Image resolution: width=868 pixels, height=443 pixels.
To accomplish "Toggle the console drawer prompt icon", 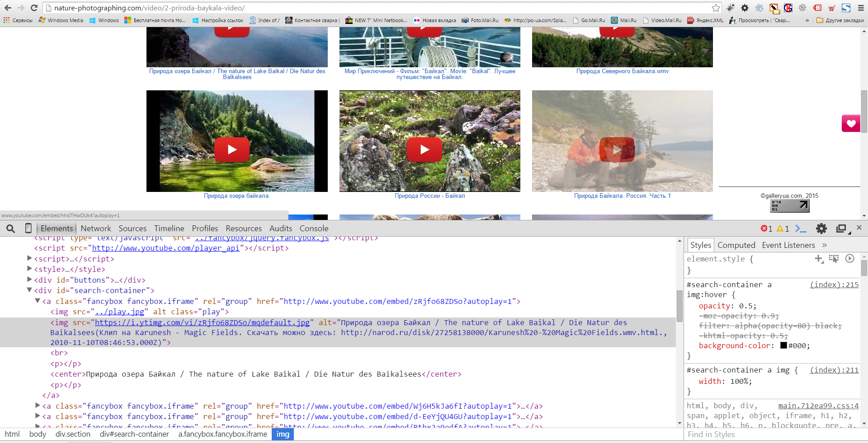I will [x=801, y=228].
